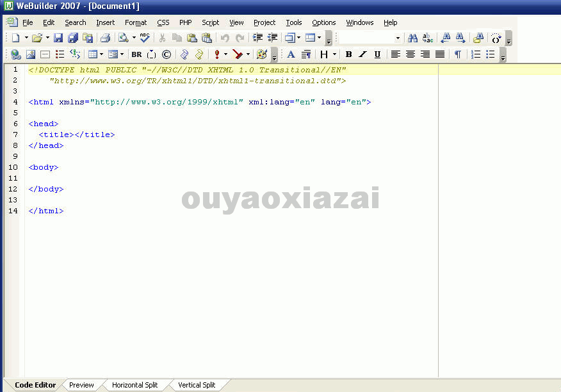This screenshot has height=392, width=561.
Task: Center-align the text
Action: point(411,54)
